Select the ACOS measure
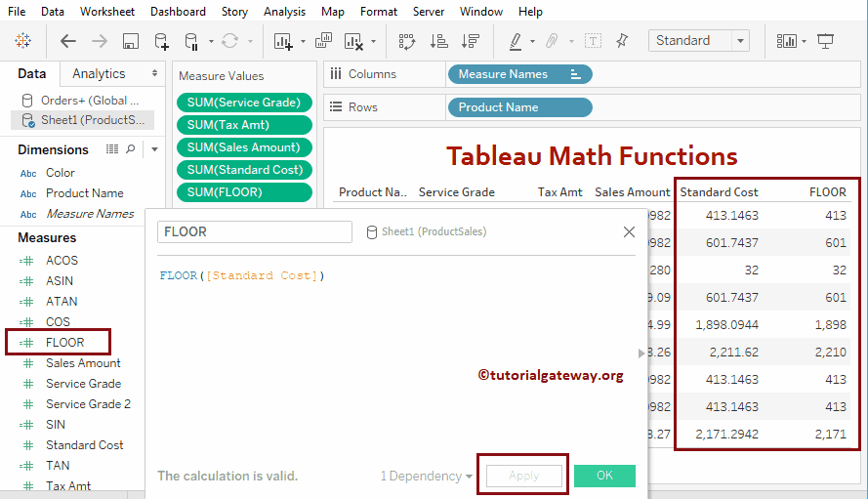Screen dimensions: 868x499 [62, 261]
